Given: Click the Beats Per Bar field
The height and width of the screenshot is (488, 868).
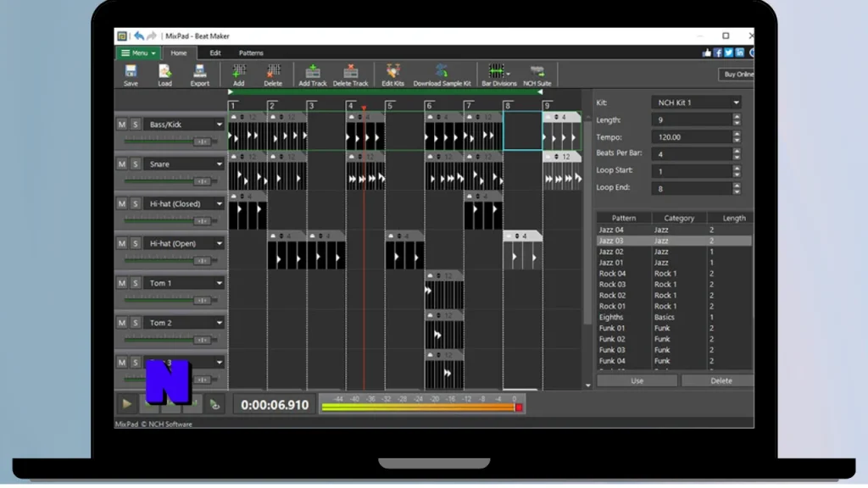Looking at the screenshot, I should [x=692, y=154].
